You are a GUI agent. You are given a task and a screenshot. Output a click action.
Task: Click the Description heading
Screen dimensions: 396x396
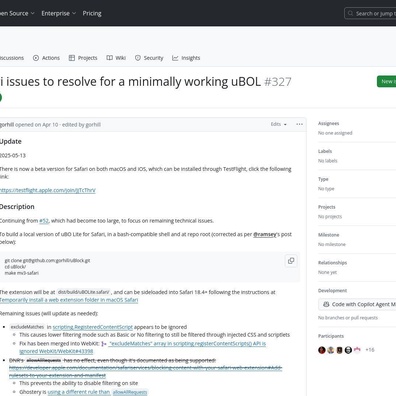[x=17, y=207]
